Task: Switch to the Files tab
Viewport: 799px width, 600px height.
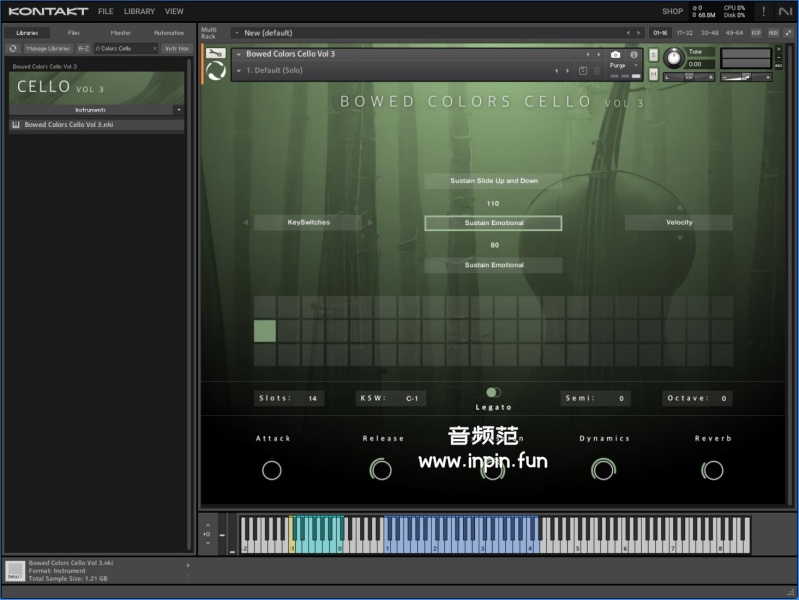Action: (74, 32)
